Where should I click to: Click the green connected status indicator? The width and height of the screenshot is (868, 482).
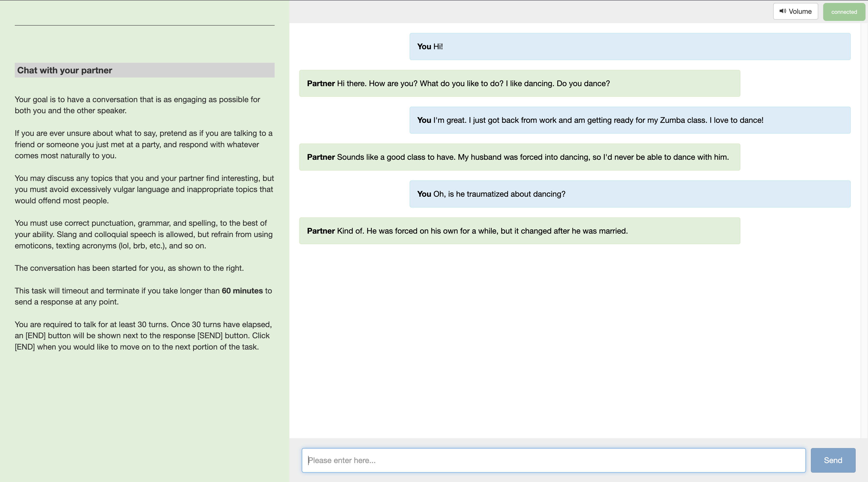pos(843,12)
